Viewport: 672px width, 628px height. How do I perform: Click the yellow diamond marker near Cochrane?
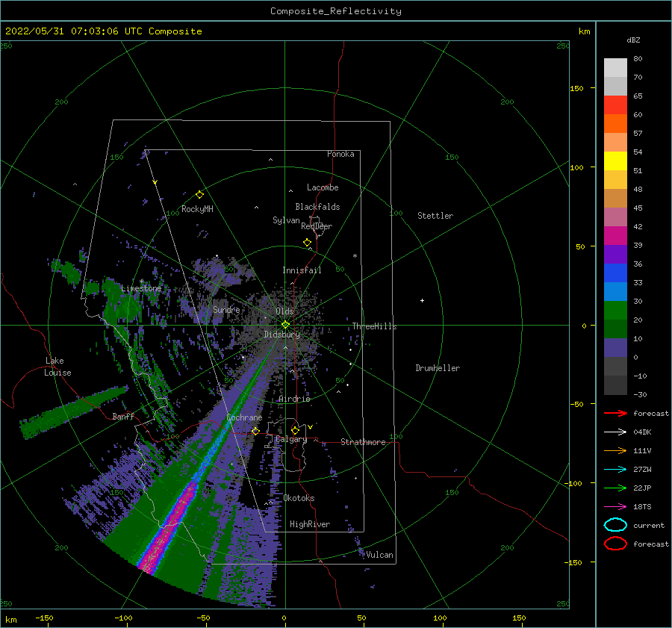255,431
